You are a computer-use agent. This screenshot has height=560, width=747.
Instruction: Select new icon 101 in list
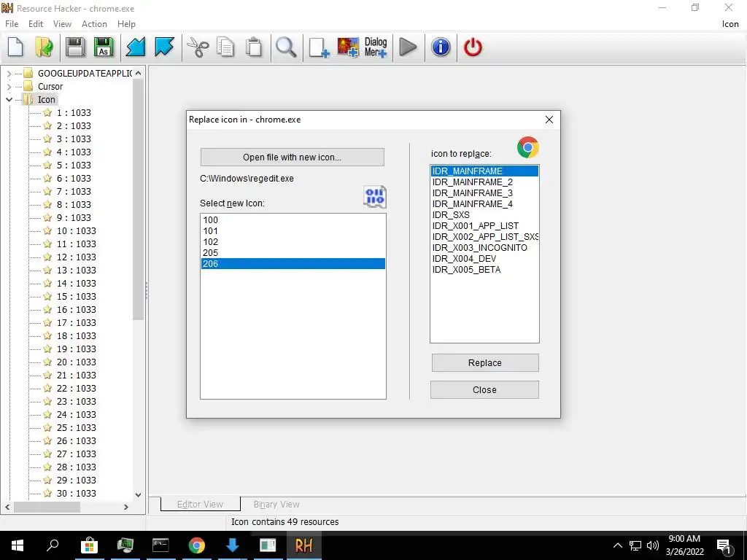click(x=293, y=231)
